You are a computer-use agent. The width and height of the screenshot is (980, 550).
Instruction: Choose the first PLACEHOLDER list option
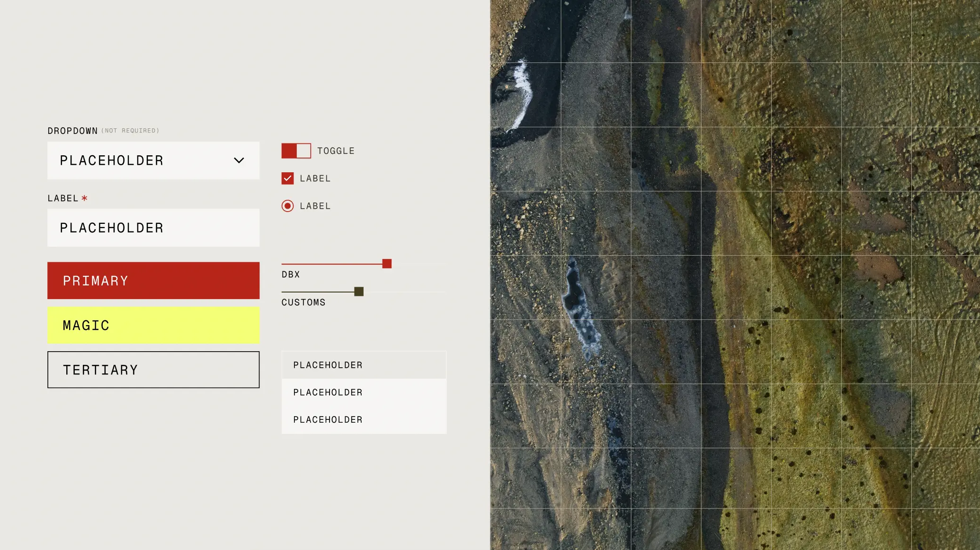(364, 365)
